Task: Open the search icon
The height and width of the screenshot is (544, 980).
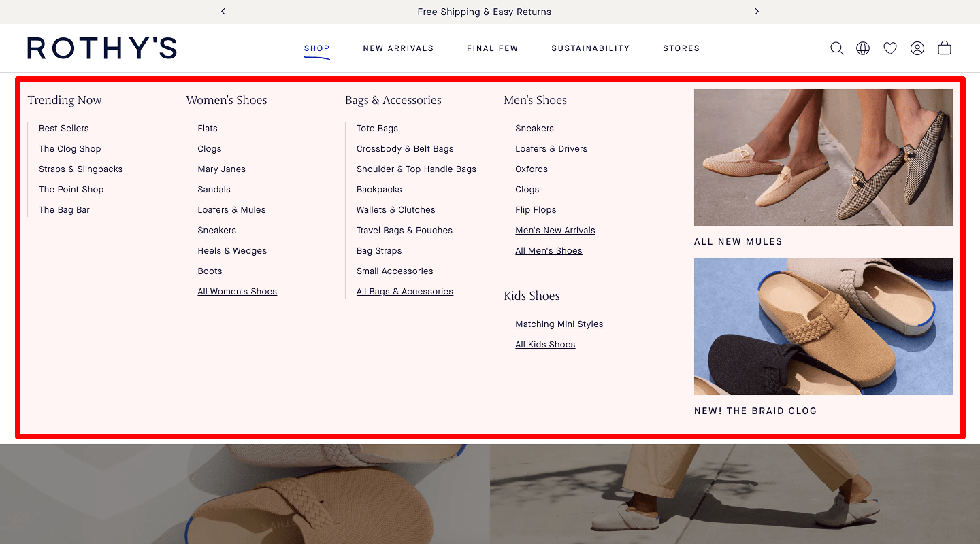Action: [836, 48]
